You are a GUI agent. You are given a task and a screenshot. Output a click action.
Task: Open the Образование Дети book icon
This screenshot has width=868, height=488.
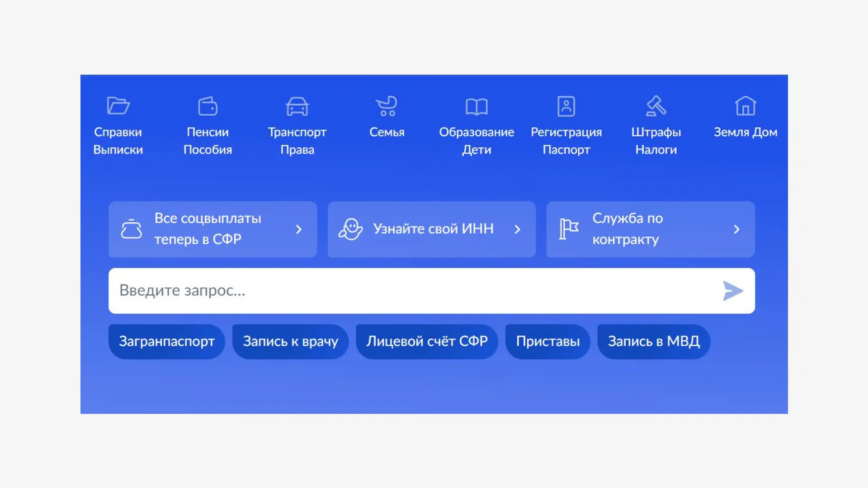pos(476,107)
